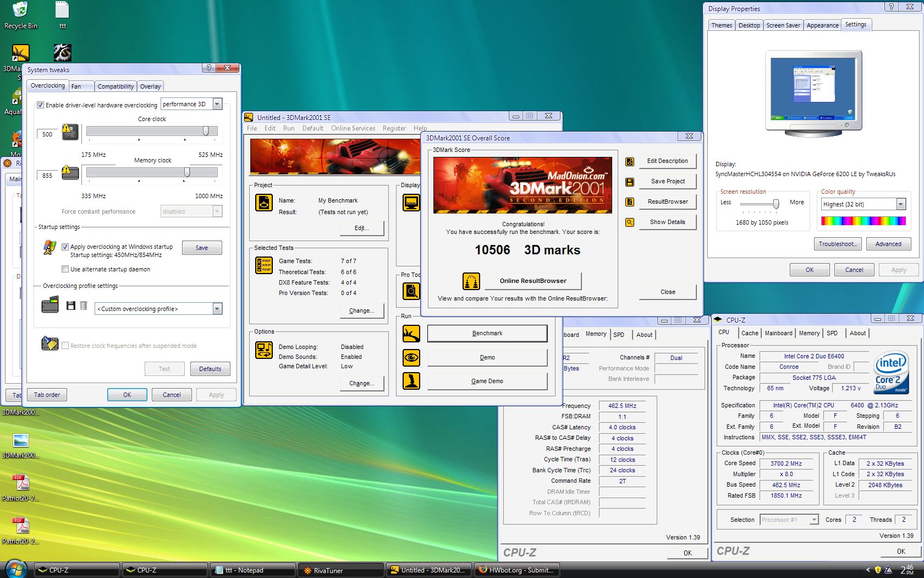Click the Project icon in 3DMark2001
Screen dimensions: 924x578
tap(264, 203)
